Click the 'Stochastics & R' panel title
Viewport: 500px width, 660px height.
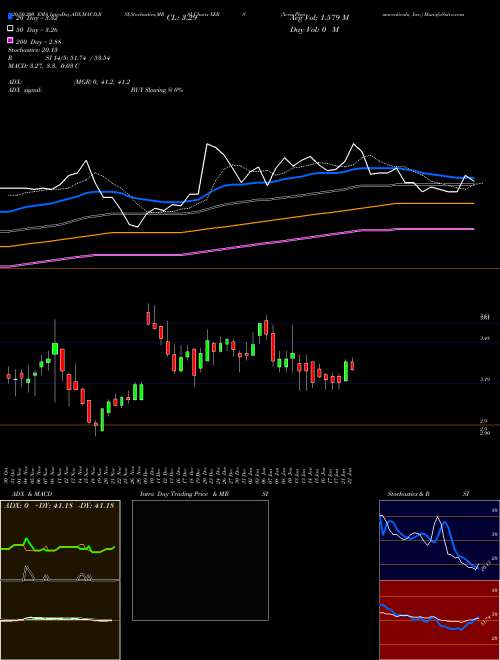pos(408,494)
